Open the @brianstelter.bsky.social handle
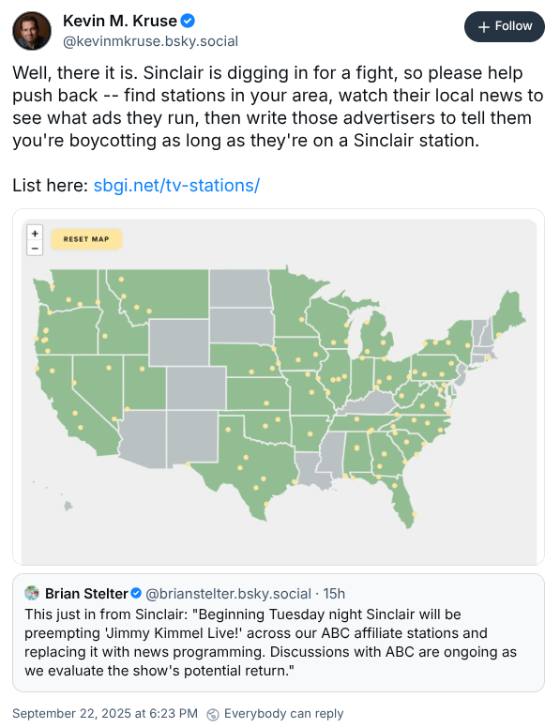The width and height of the screenshot is (560, 728). coord(228,593)
